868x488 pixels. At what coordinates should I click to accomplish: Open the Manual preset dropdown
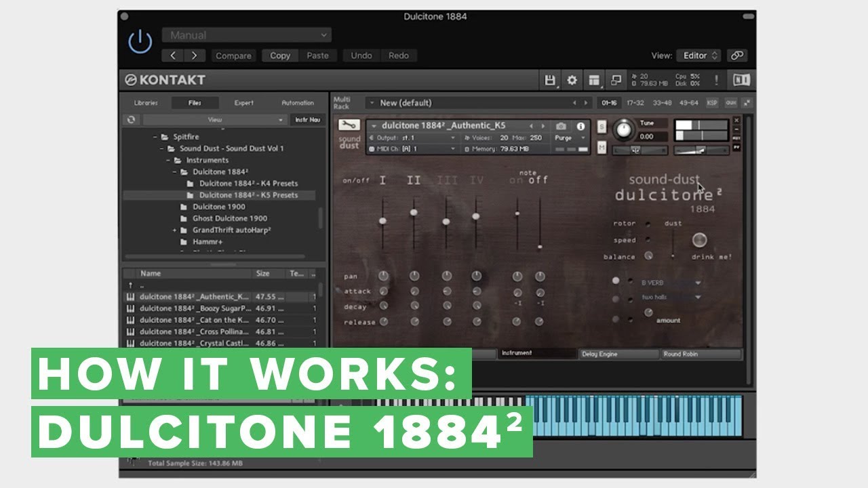click(246, 35)
